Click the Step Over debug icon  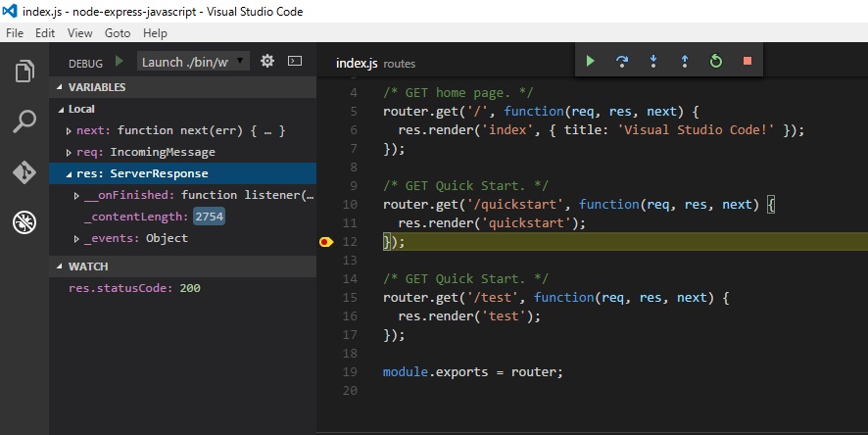(x=621, y=61)
